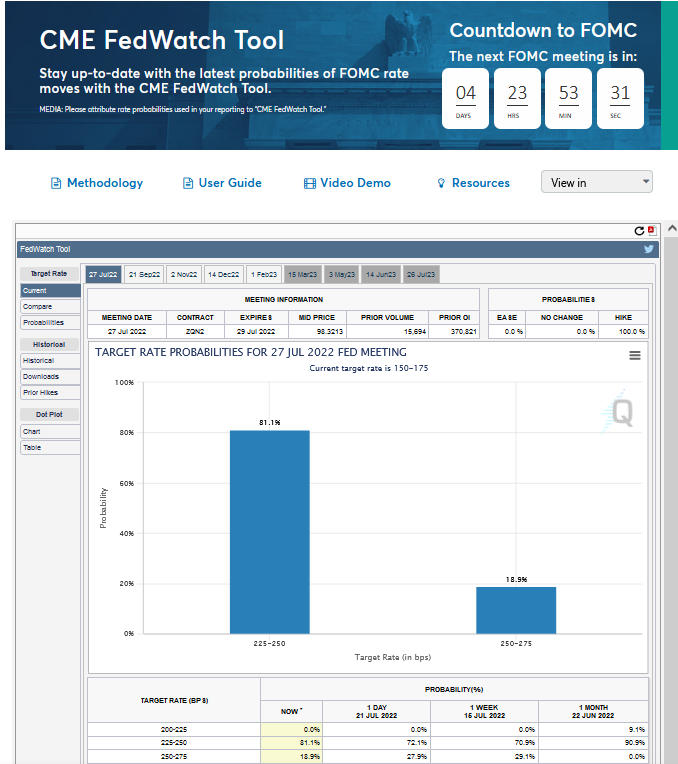678x764 pixels.
Task: Select the 15 Mar23 meeting tab
Action: point(302,274)
